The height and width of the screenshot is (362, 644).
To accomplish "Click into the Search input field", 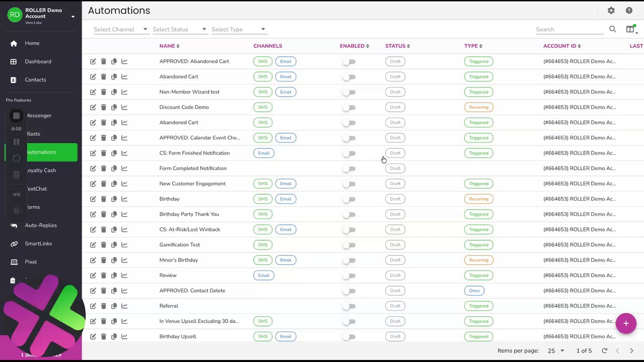I will 569,29.
